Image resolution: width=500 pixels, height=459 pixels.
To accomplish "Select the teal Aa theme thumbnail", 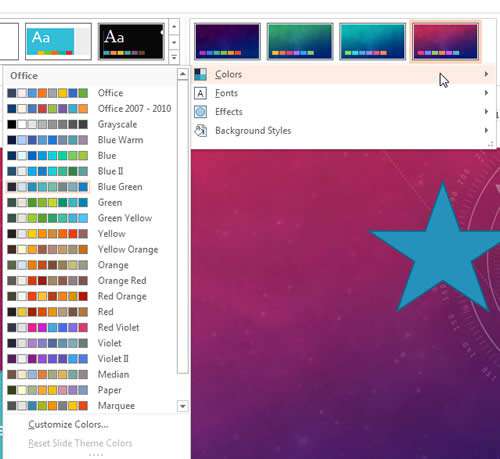I will [x=58, y=42].
